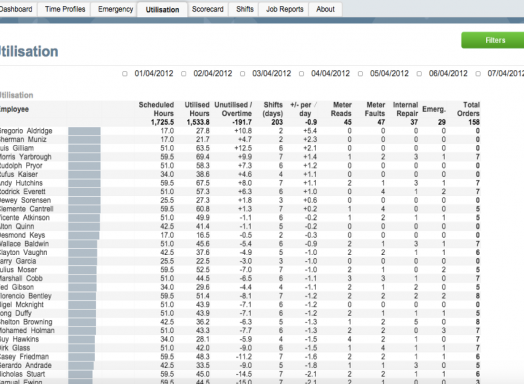This screenshot has width=524, height=384.
Task: Select employee Vicente Atkinson
Action: click(x=25, y=218)
